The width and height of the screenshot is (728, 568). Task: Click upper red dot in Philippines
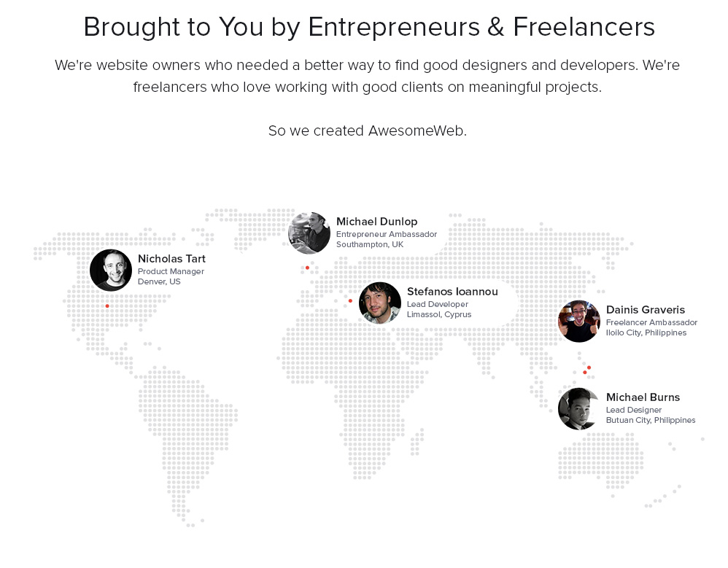click(589, 367)
